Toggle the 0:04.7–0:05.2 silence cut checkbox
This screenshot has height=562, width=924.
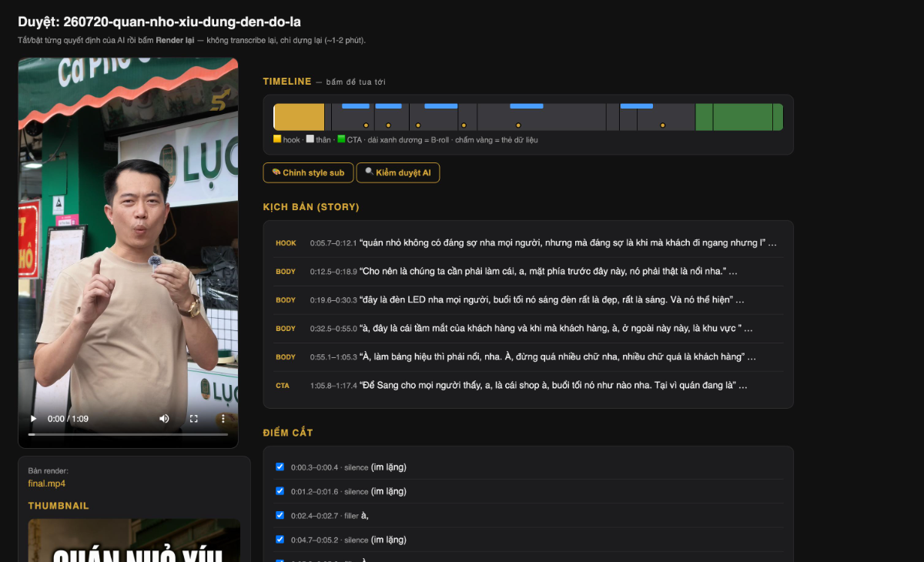280,539
